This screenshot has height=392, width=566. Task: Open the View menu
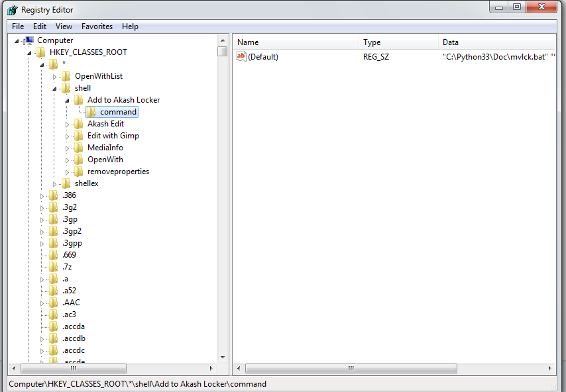pyautogui.click(x=64, y=26)
